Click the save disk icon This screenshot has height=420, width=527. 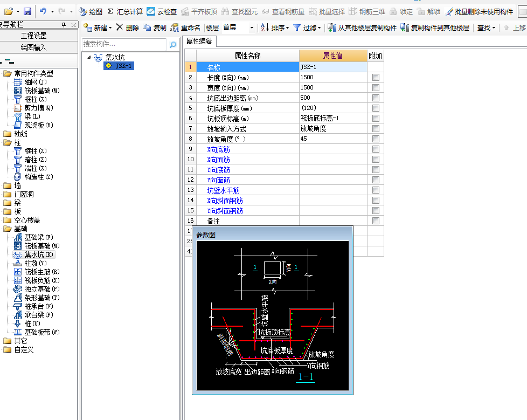[x=27, y=11]
